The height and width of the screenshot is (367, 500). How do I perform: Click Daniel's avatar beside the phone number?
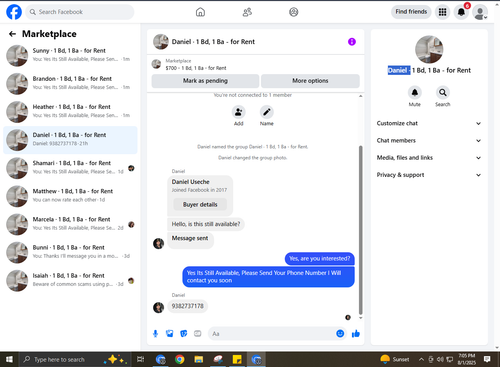point(158,307)
